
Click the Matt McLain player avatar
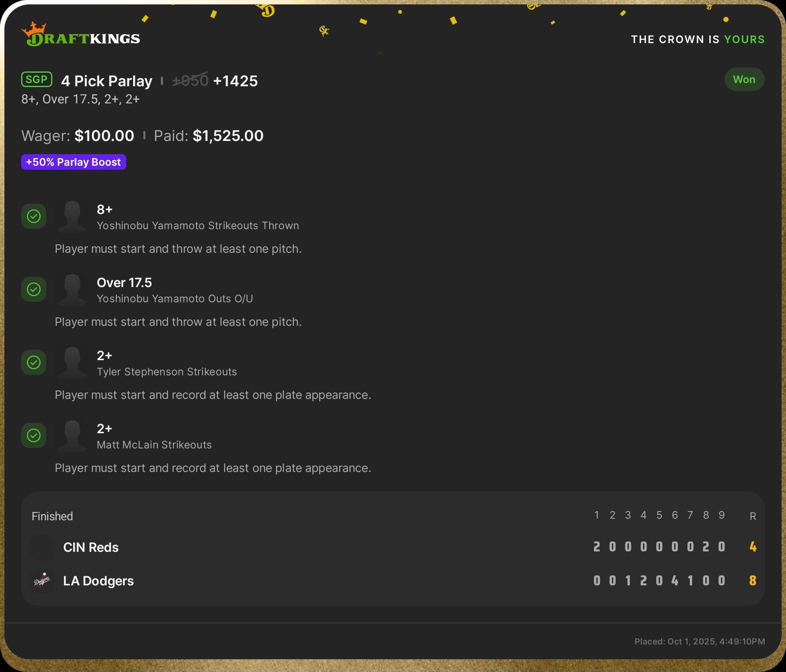(x=72, y=436)
